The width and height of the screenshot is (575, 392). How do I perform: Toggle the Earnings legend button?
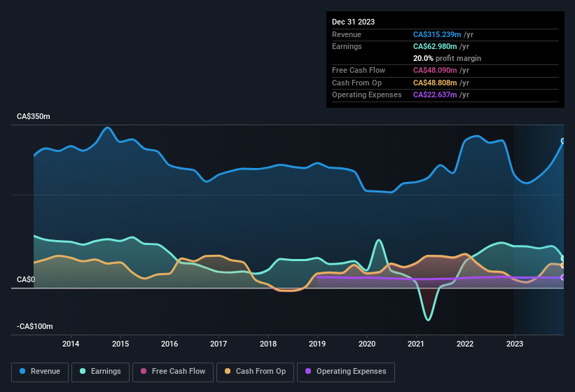(100, 372)
